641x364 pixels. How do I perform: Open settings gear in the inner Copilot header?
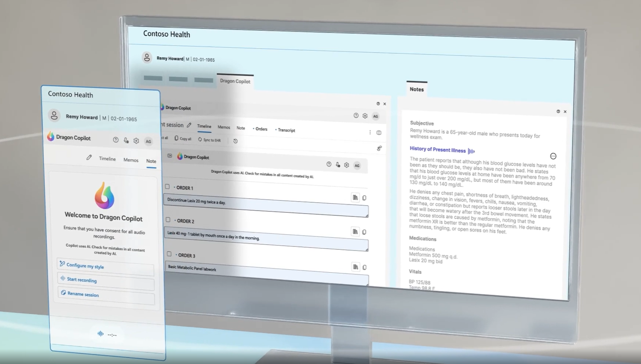click(346, 165)
